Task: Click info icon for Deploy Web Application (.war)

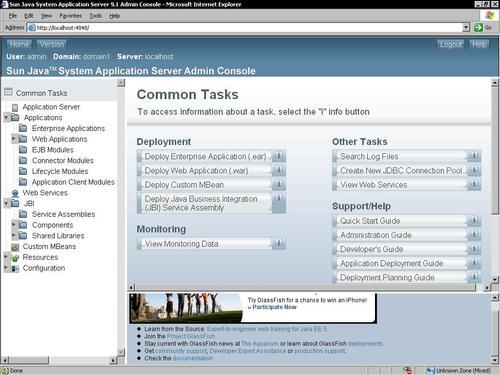Action: tap(279, 170)
